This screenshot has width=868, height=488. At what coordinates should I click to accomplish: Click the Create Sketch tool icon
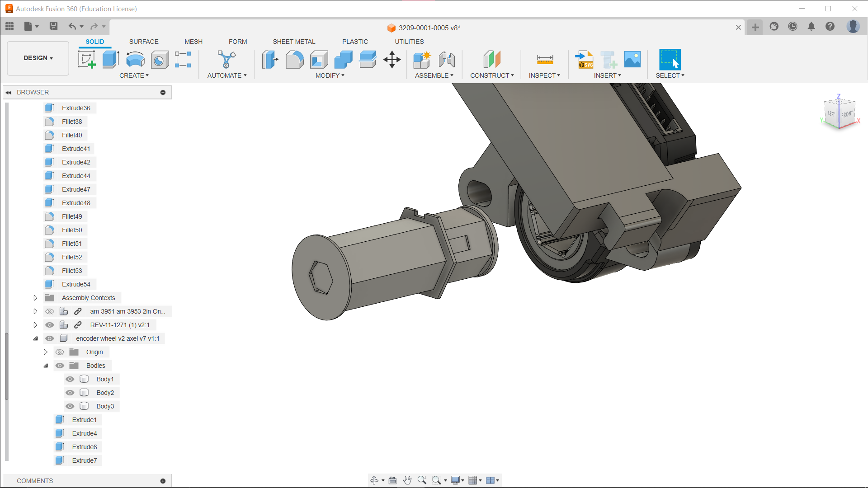pyautogui.click(x=86, y=59)
